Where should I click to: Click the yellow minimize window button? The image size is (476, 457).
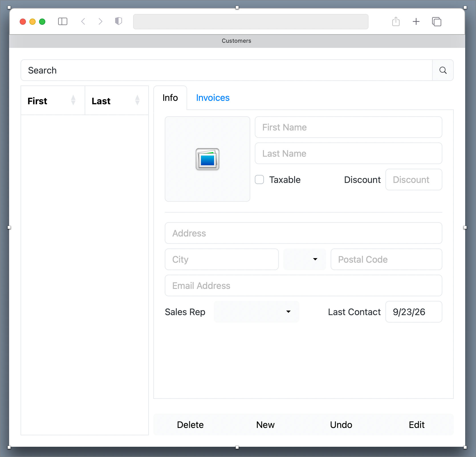click(x=32, y=22)
